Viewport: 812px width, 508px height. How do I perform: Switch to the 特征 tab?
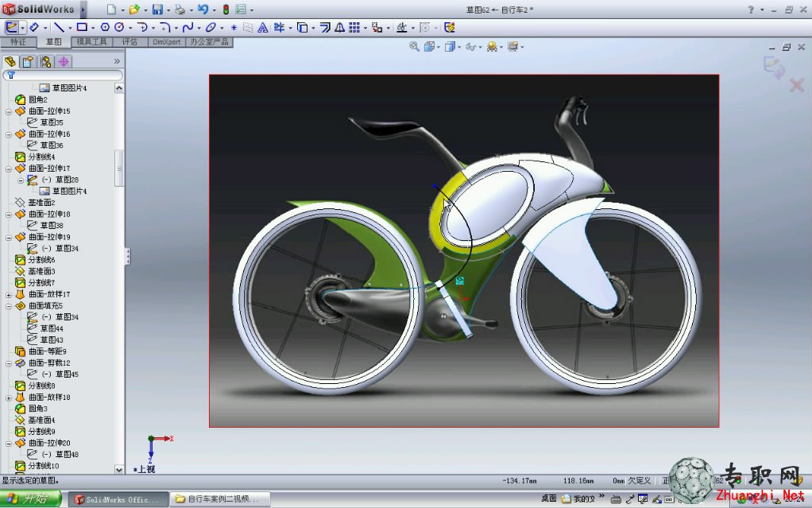(18, 42)
